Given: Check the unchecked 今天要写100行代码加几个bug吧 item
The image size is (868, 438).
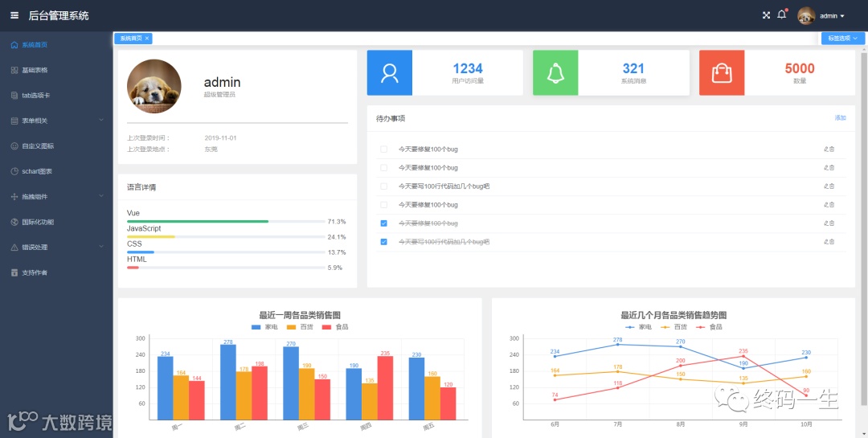Looking at the screenshot, I should pos(383,186).
